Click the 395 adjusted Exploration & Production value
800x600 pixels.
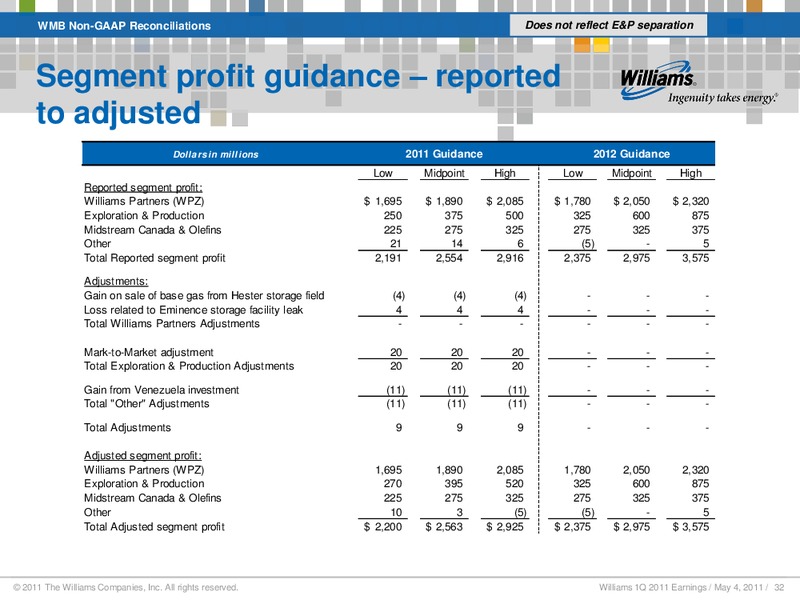(454, 484)
